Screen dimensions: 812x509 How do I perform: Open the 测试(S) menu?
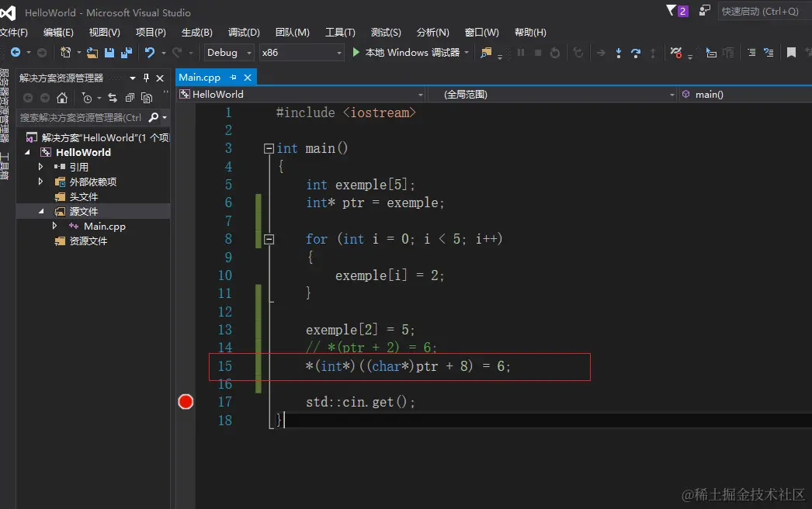386,32
